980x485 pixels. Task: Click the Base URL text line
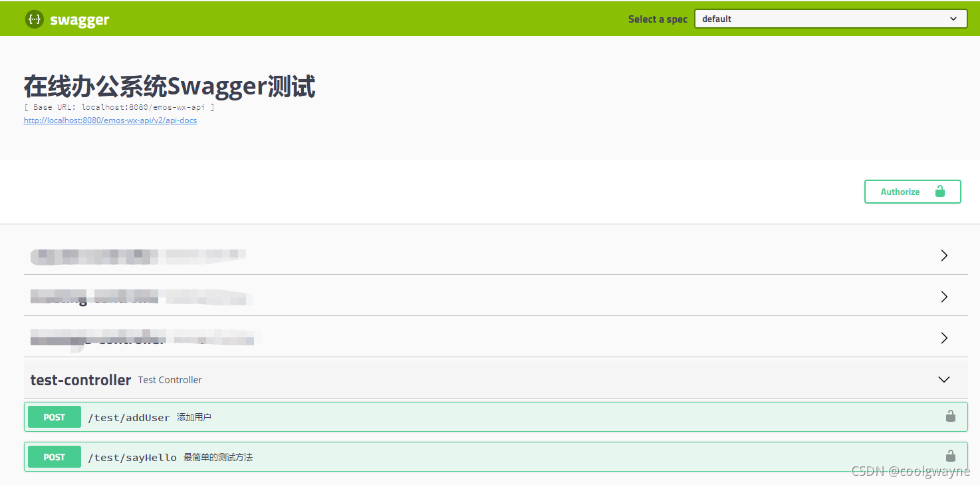pyautogui.click(x=119, y=107)
